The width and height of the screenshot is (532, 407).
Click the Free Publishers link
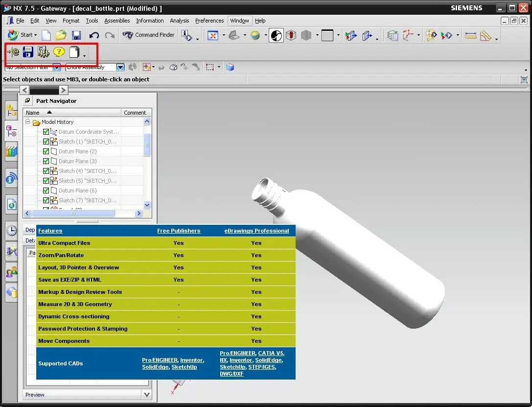point(179,231)
